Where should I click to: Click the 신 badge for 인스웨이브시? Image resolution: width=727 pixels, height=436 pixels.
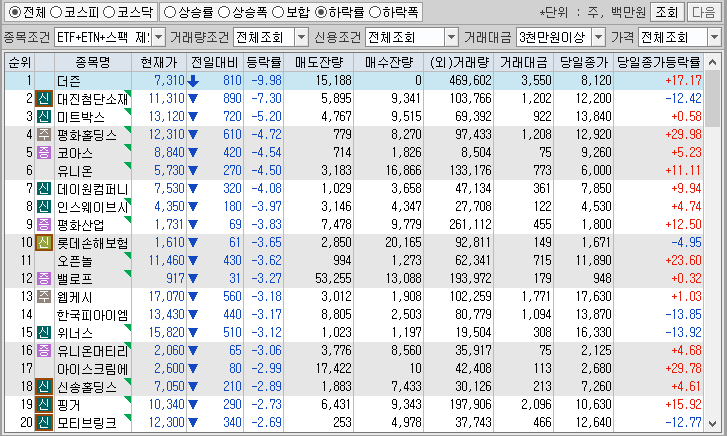pyautogui.click(x=44, y=206)
